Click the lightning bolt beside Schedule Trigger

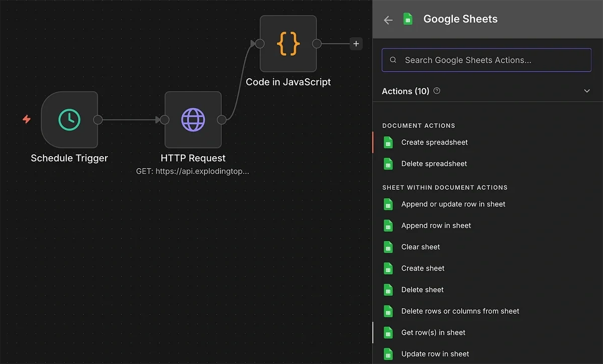[26, 119]
